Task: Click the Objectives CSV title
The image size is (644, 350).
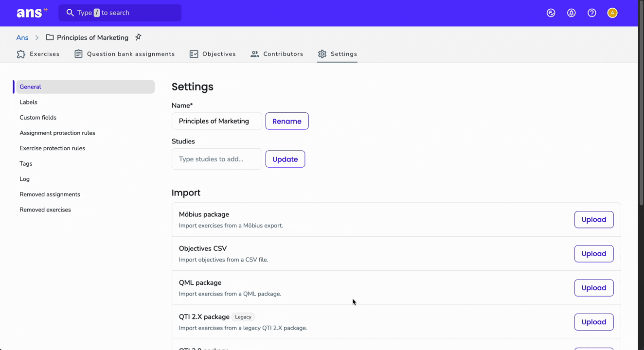Action: pyautogui.click(x=203, y=248)
